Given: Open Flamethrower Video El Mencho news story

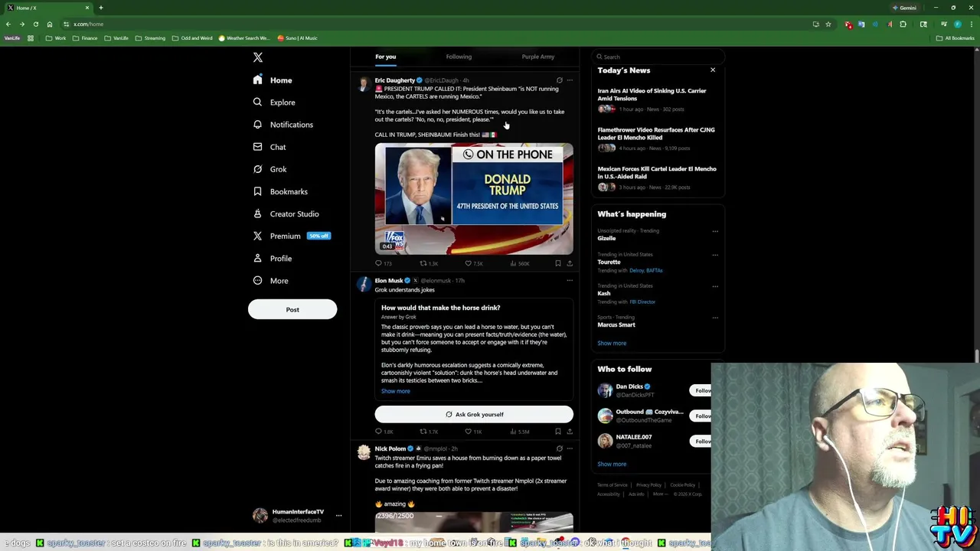Looking at the screenshot, I should (656, 134).
